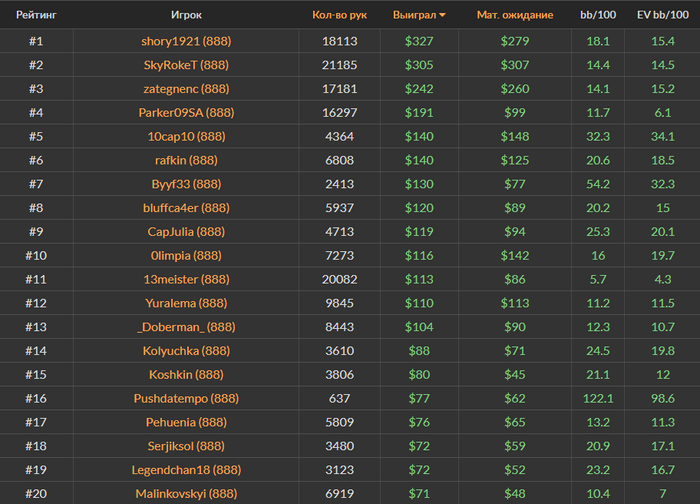This screenshot has width=700, height=504.
Task: Open player SkyRokeT (888) profile
Action: (186, 65)
